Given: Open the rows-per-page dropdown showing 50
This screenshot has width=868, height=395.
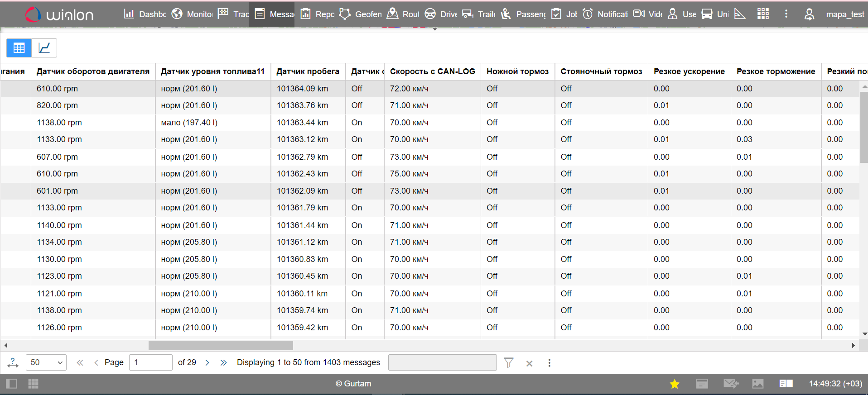Looking at the screenshot, I should 46,362.
